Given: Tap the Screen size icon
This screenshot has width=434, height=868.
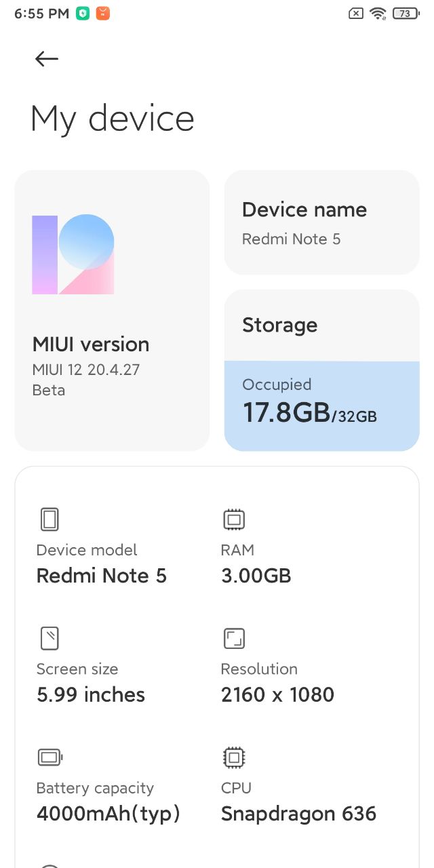Looking at the screenshot, I should [50, 639].
